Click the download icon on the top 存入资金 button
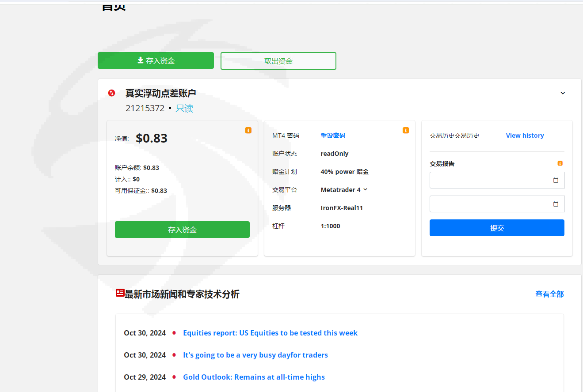 point(141,60)
